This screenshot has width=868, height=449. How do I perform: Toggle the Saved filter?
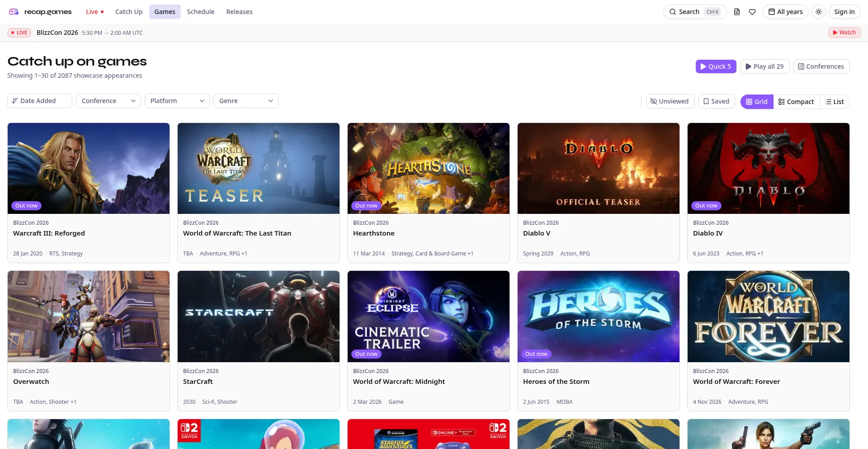(x=717, y=101)
